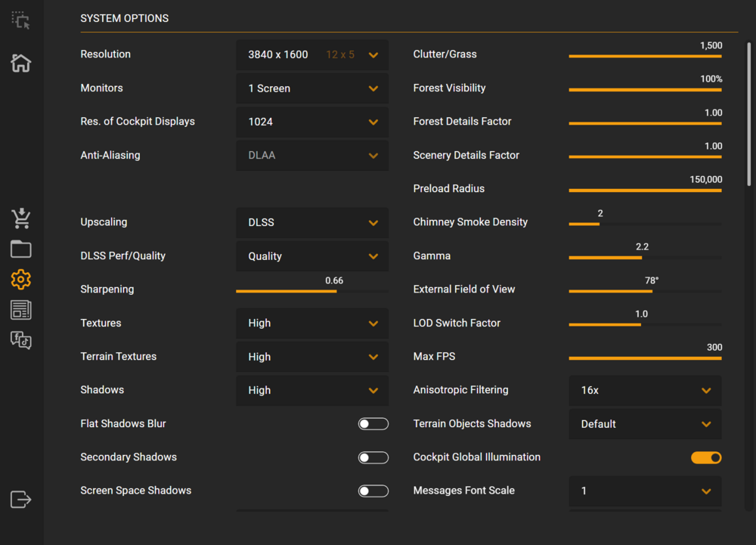This screenshot has height=545, width=756.
Task: Disable Cockpit Global Illumination
Action: click(706, 457)
